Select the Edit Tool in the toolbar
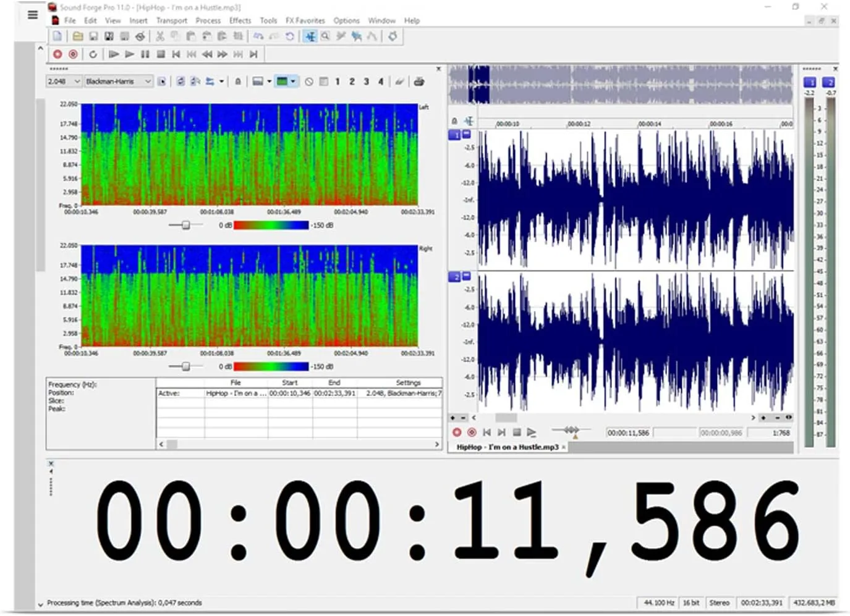Image resolution: width=850 pixels, height=616 pixels. tap(310, 36)
